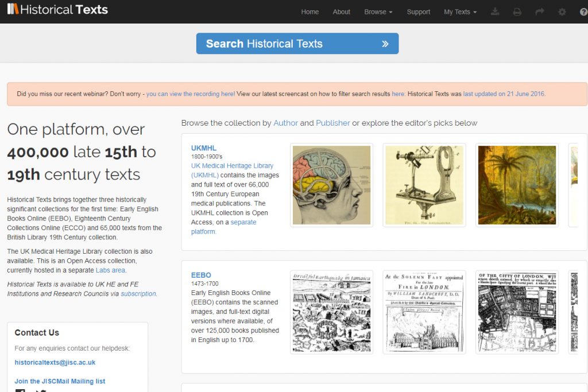
Task: Click the Historical Texts logo
Action: click(x=57, y=10)
